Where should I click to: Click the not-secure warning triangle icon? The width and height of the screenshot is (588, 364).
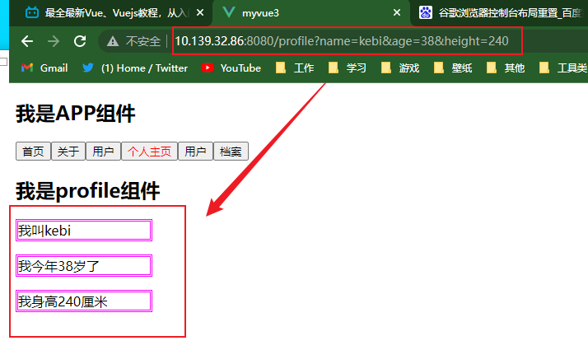point(113,41)
